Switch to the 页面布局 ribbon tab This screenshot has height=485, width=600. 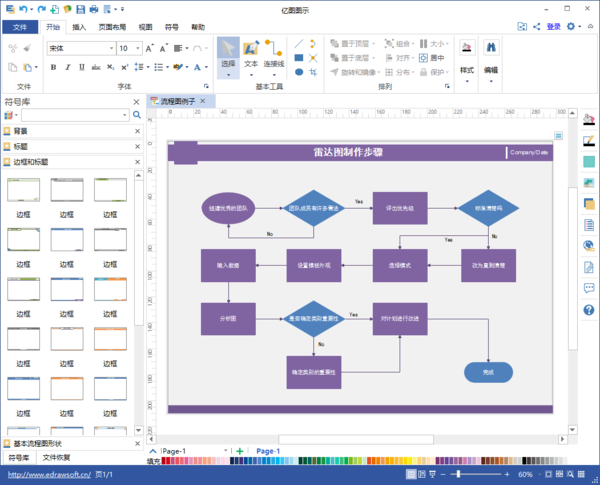[x=112, y=27]
